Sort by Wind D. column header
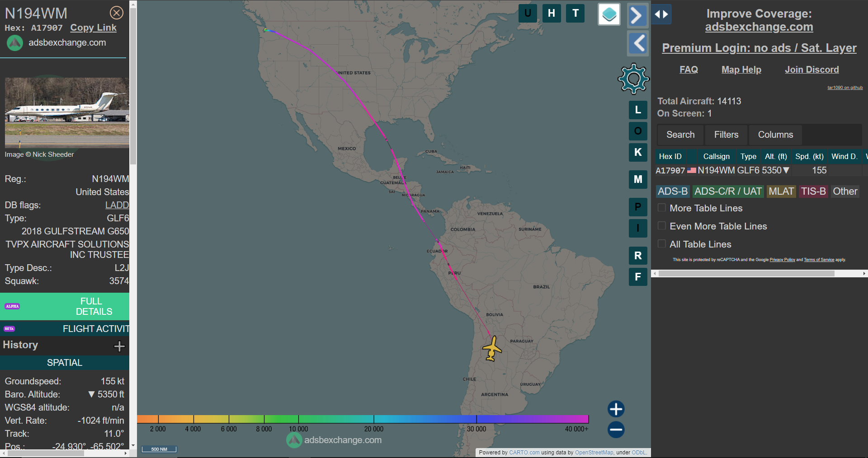Image resolution: width=868 pixels, height=458 pixels. coord(844,156)
